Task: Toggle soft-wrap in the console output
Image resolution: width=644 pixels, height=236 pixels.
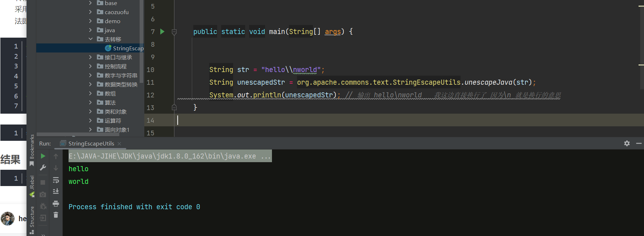Action: point(56,180)
